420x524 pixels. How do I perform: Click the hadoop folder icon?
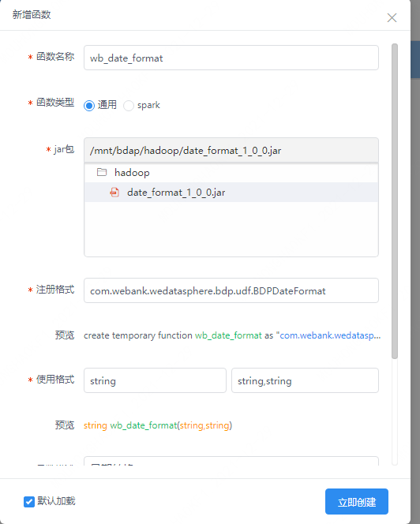102,172
